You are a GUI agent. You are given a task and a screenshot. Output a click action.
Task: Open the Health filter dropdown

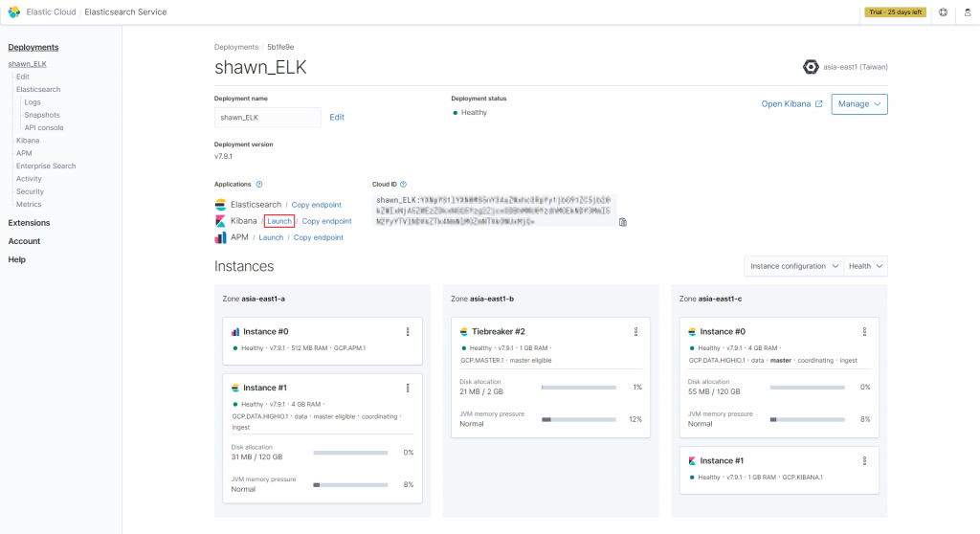point(865,266)
